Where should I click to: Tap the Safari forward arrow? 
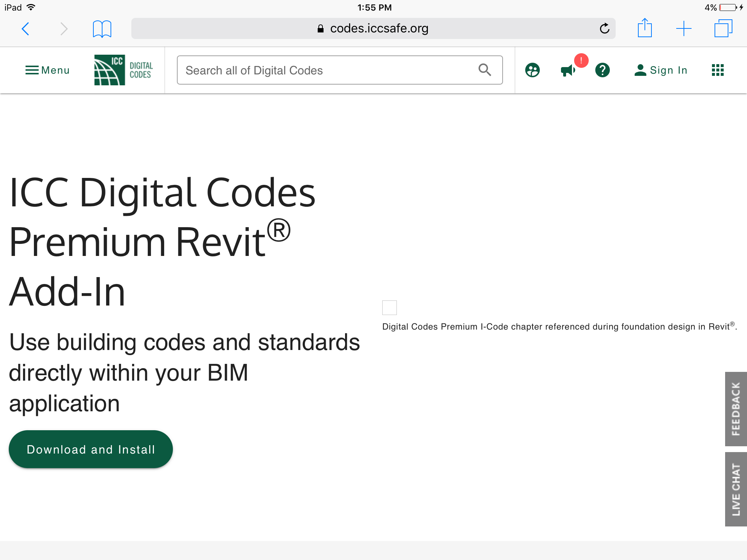64,29
